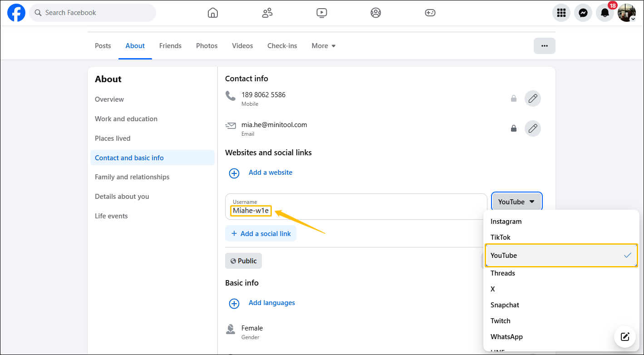Viewport: 644px width, 355px height.
Task: Choose Instagram from the platform list
Action: 506,222
